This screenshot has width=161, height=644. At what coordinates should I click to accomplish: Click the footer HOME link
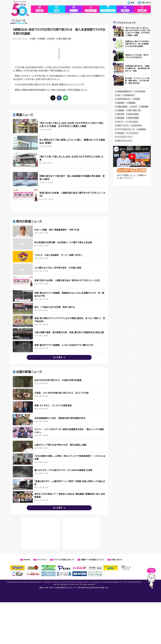[25, 560]
